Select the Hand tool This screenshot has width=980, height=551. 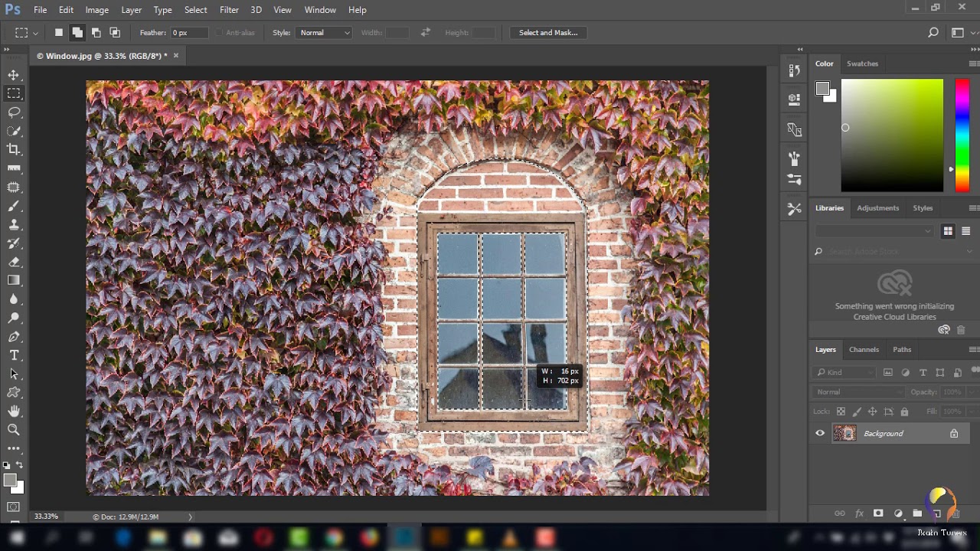point(14,412)
